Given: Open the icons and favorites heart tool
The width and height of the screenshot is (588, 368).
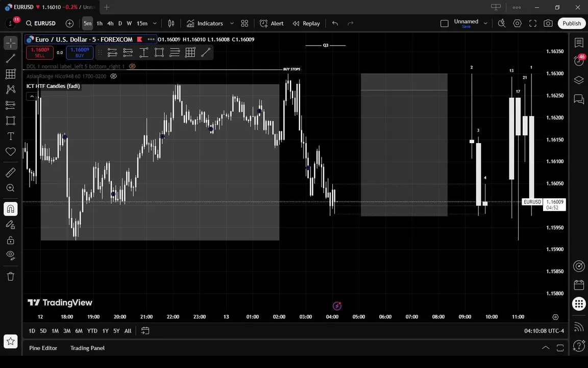Looking at the screenshot, I should click(11, 151).
